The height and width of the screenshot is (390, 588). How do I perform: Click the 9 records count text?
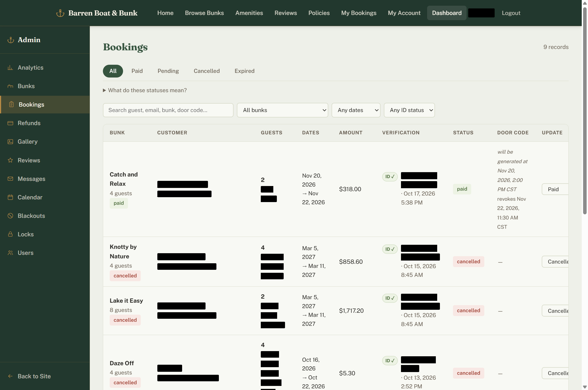(x=556, y=47)
